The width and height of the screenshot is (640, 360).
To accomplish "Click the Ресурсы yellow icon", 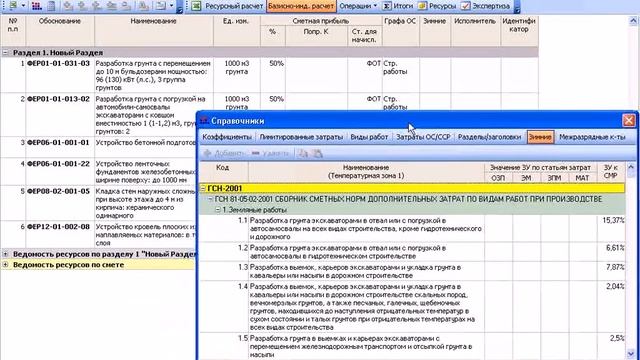I will (x=422, y=6).
